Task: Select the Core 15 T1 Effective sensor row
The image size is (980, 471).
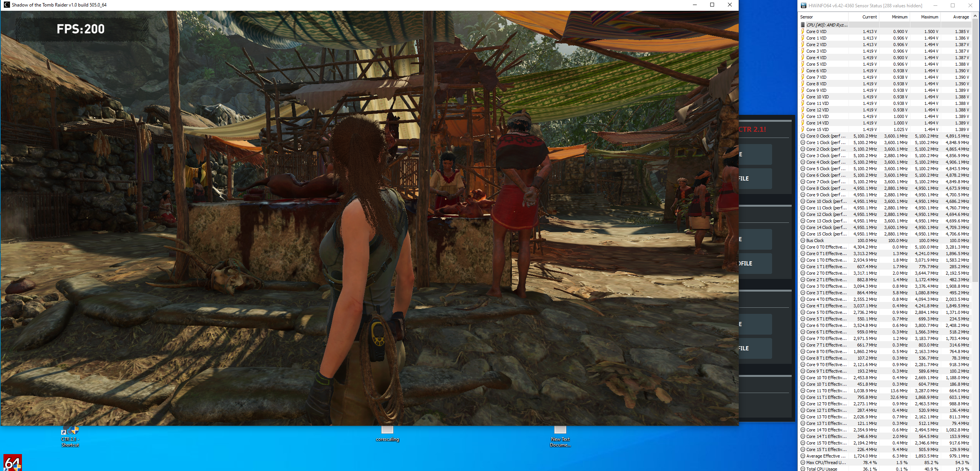Action: pos(885,449)
